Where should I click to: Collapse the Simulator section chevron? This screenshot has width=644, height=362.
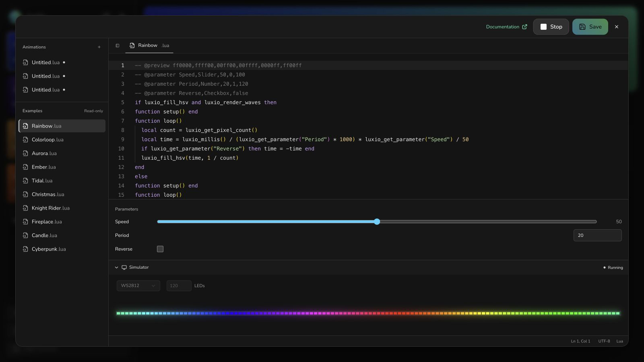coord(117,267)
